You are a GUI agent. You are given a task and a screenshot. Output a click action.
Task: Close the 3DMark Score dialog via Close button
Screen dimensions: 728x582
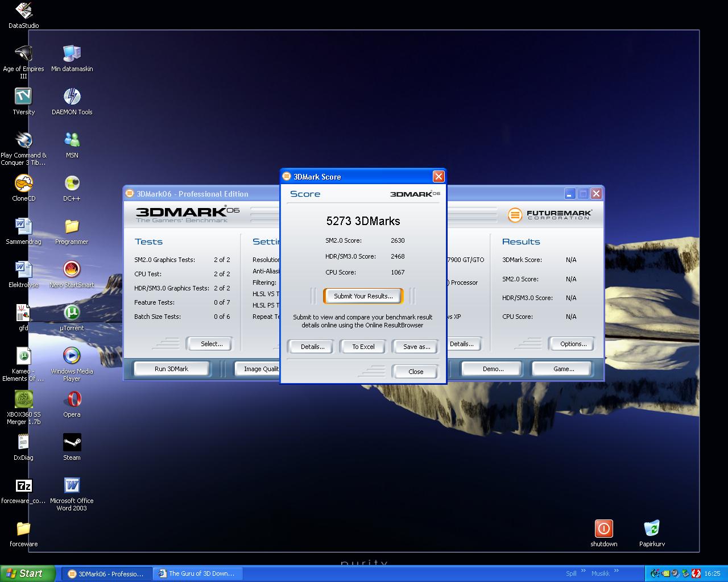(x=416, y=372)
